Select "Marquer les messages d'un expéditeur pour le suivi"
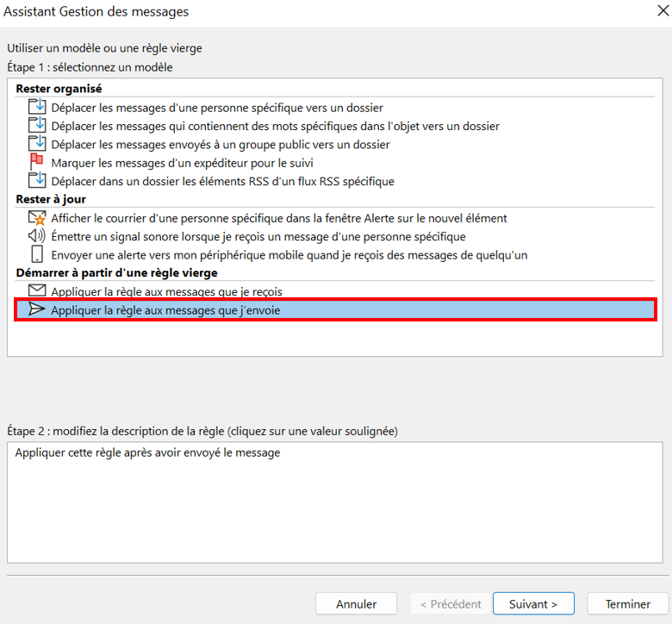Image resolution: width=672 pixels, height=624 pixels. point(182,163)
